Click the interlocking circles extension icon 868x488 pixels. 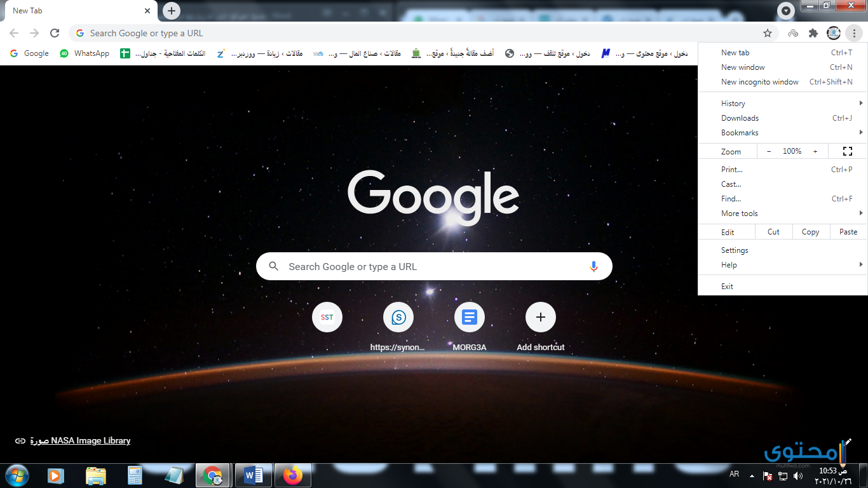(x=793, y=33)
